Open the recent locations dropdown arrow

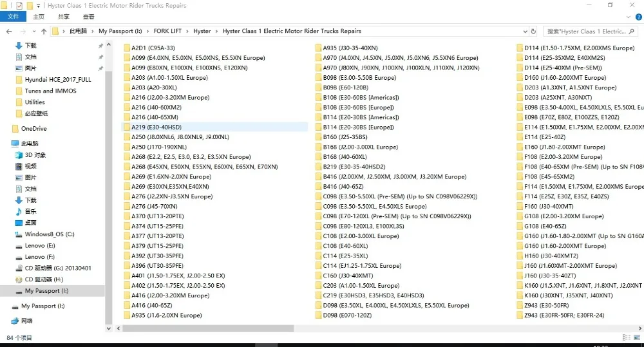tap(33, 31)
